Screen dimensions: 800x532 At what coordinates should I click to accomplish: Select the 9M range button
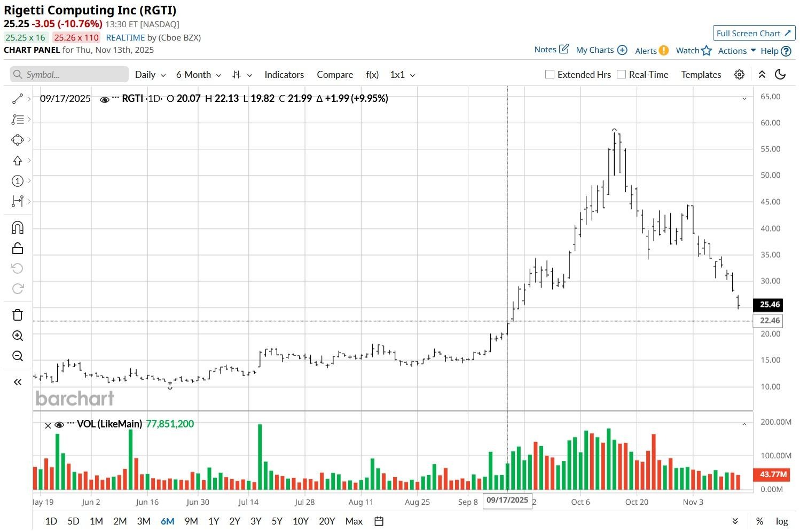tap(191, 521)
